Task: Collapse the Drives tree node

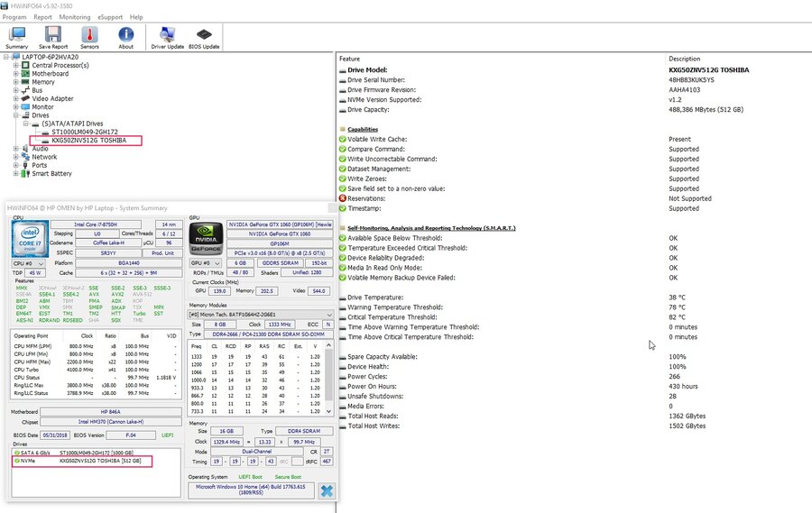Action: [15, 115]
